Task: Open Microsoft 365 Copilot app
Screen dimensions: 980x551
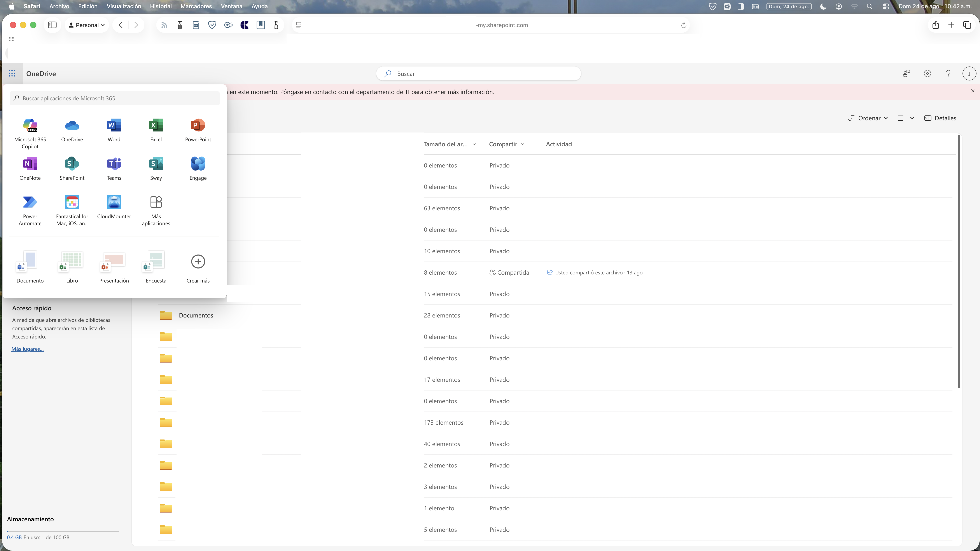Action: click(x=30, y=133)
